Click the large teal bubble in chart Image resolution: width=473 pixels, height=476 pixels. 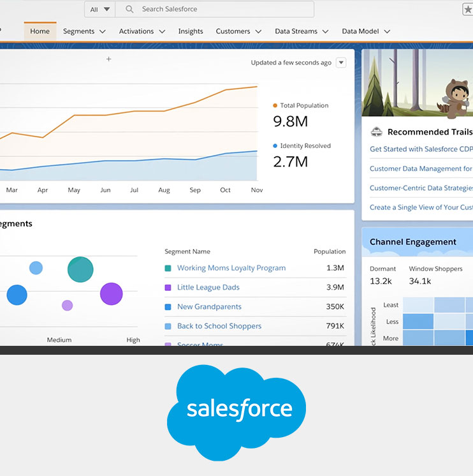point(80,269)
